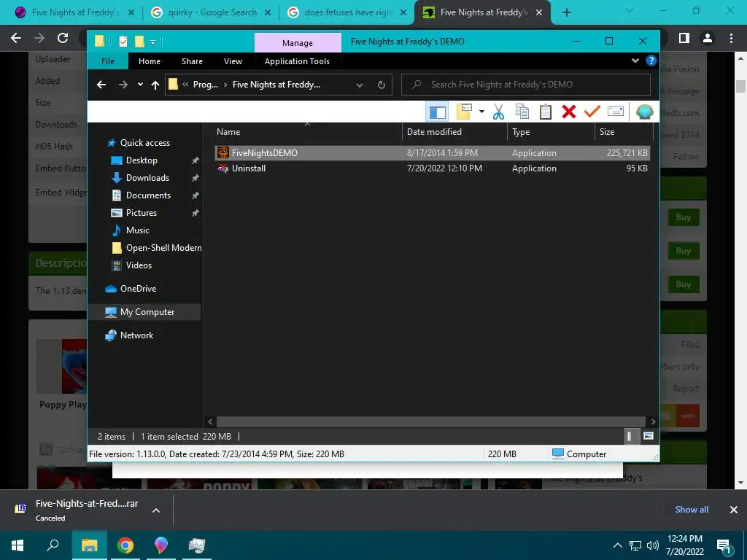The image size is (747, 560).
Task: Click the Copy icon in the toolbar
Action: click(522, 112)
